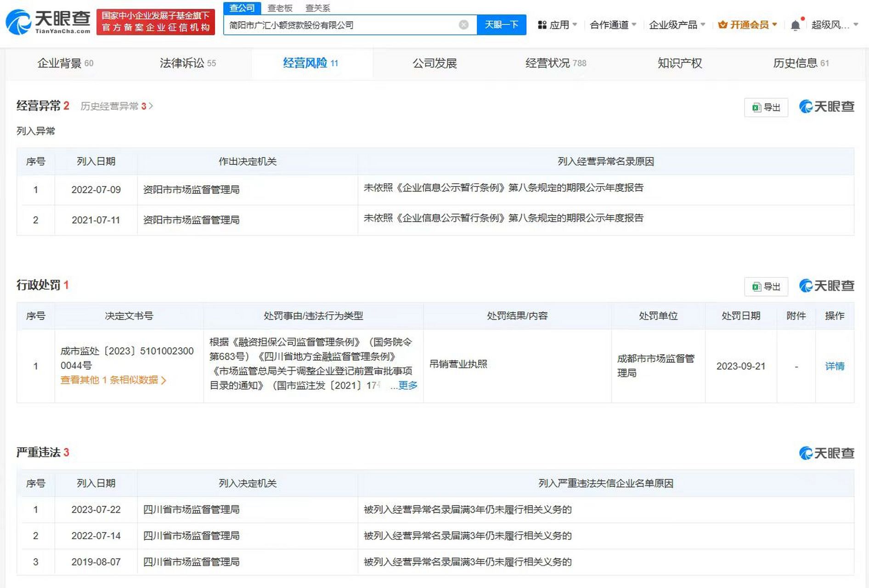Image resolution: width=869 pixels, height=588 pixels.
Task: Expand the 应用 dropdown menu
Action: pyautogui.click(x=558, y=25)
